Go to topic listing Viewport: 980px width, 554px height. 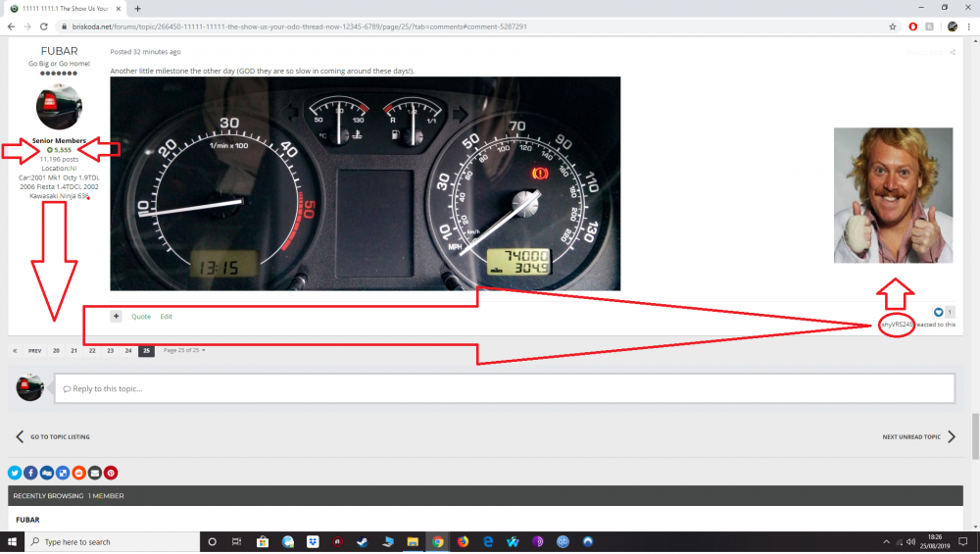(x=53, y=437)
